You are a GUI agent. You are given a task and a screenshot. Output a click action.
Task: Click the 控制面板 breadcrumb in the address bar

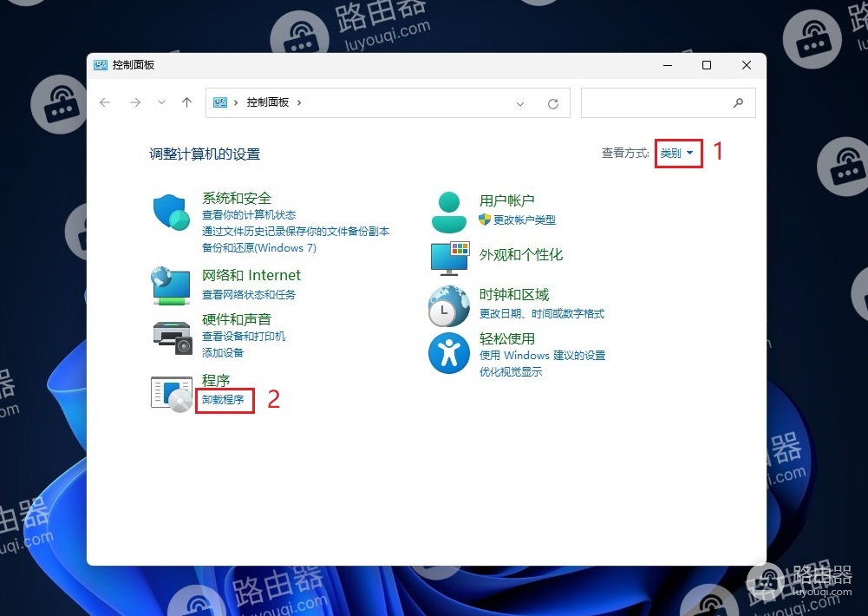(267, 102)
